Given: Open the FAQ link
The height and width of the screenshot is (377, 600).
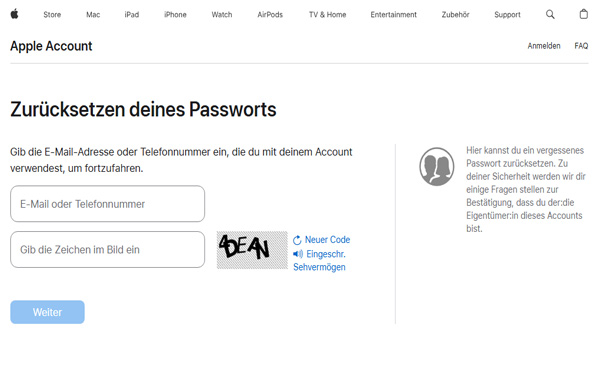Looking at the screenshot, I should click(581, 46).
